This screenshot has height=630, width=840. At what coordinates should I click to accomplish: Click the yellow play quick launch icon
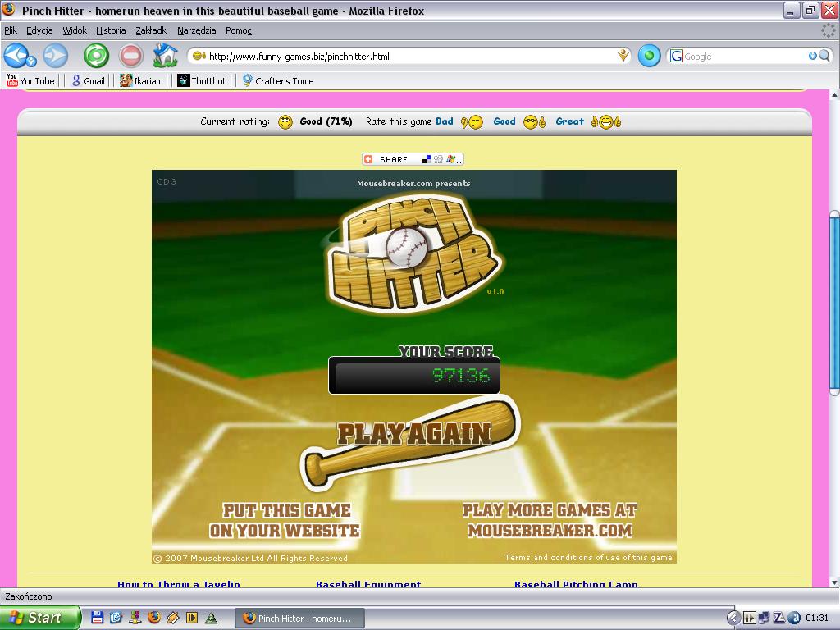(192, 618)
